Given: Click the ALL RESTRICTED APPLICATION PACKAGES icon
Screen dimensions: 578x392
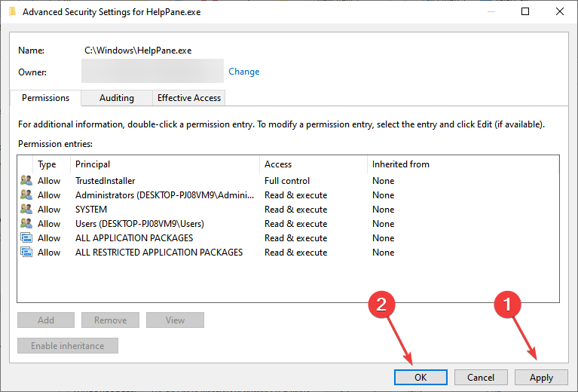Looking at the screenshot, I should coord(26,253).
